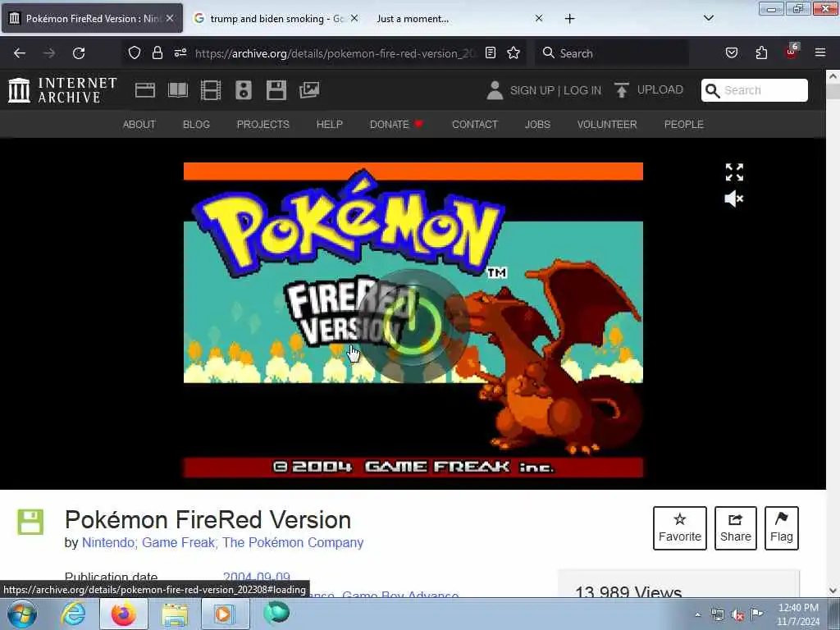Viewport: 840px width, 630px height.
Task: Open a new tab with the plus button
Action: pos(569,19)
